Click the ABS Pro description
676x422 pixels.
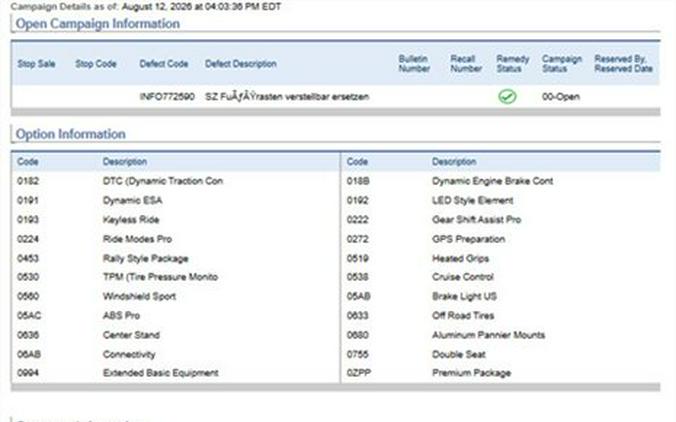(121, 316)
